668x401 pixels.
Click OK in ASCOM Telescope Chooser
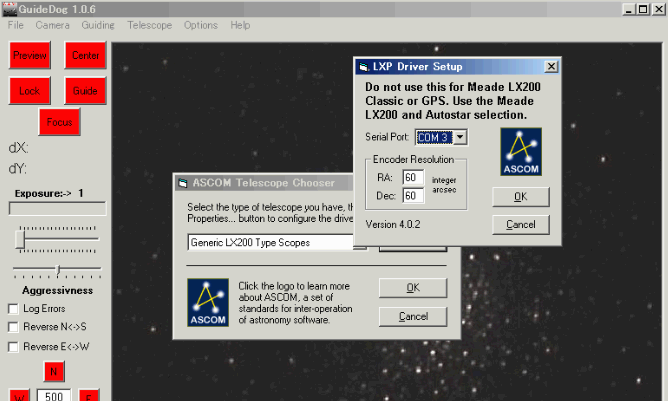coord(413,288)
